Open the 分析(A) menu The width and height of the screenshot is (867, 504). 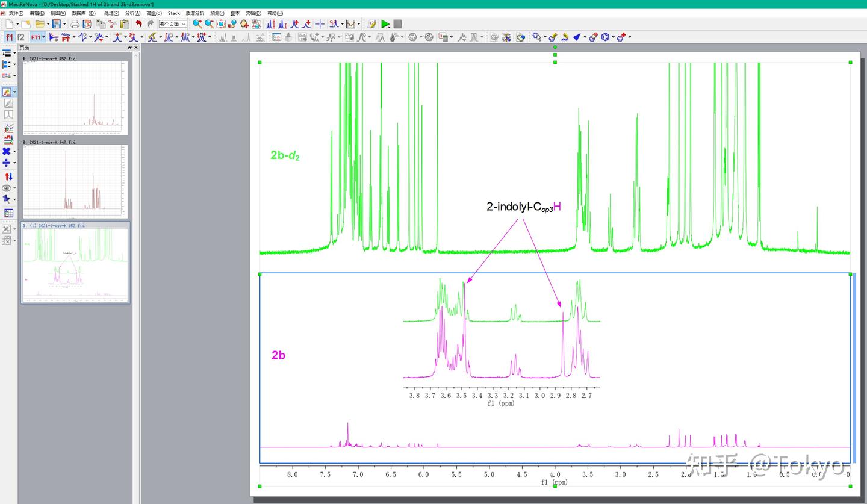point(132,13)
